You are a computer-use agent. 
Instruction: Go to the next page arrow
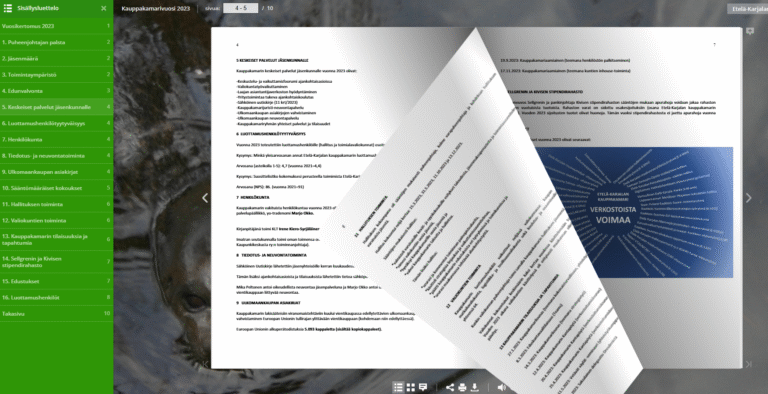748,197
